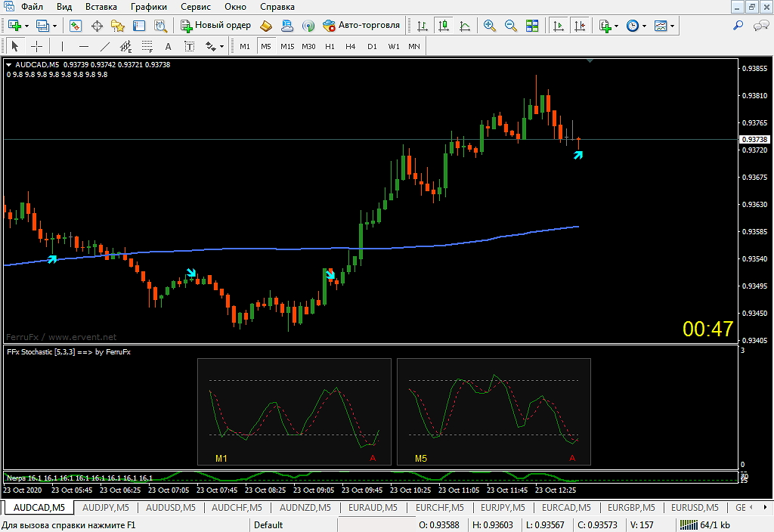This screenshot has width=774, height=532.
Task: Open the periods clock dropdown arrow
Action: point(644,26)
